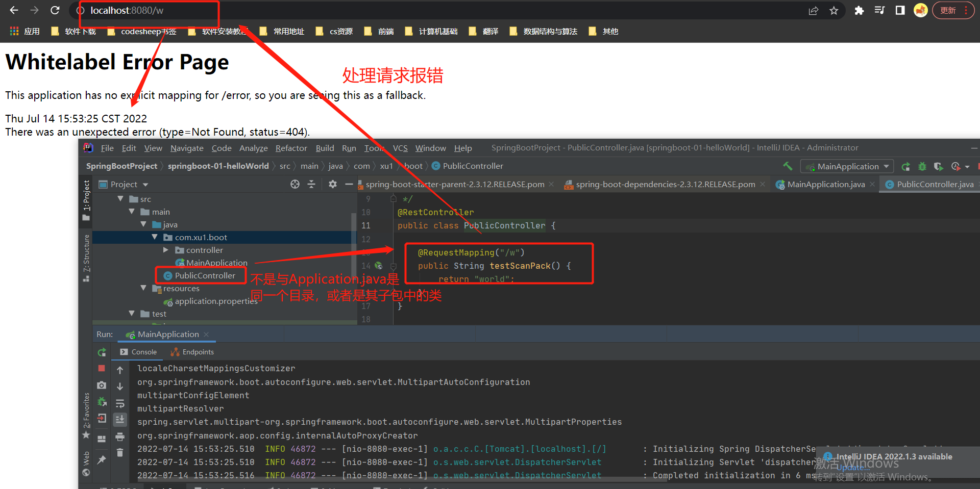Click scroll up arrow in console toolbar
Viewport: 980px width, 489px height.
click(120, 370)
